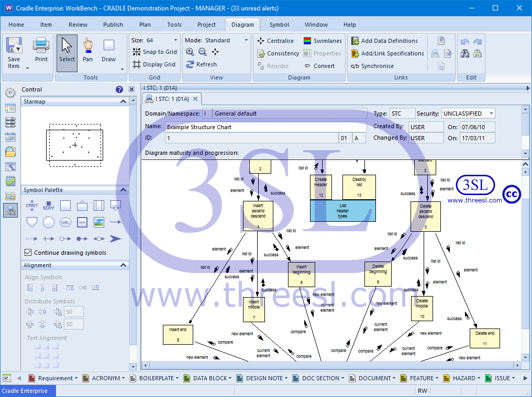
Task: Toggle Continue drawing symbols checkbox
Action: [28, 253]
